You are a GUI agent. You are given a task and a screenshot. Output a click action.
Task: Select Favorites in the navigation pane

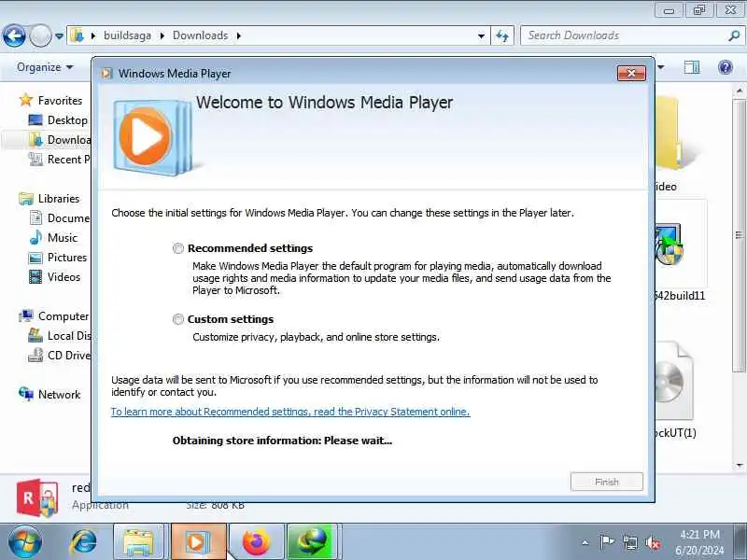pos(60,101)
